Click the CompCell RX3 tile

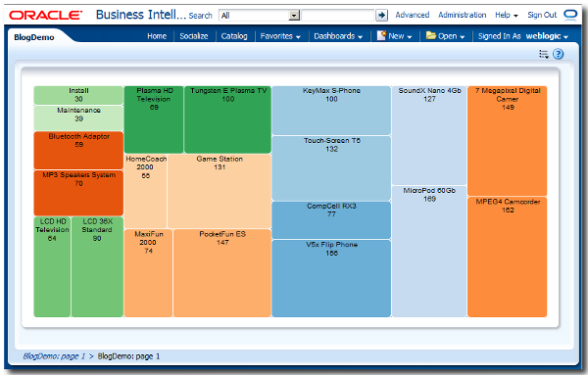pyautogui.click(x=331, y=220)
